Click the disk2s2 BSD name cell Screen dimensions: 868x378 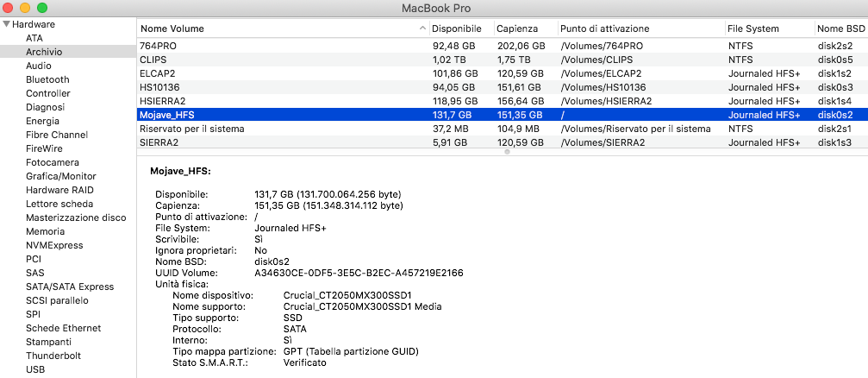coord(834,46)
